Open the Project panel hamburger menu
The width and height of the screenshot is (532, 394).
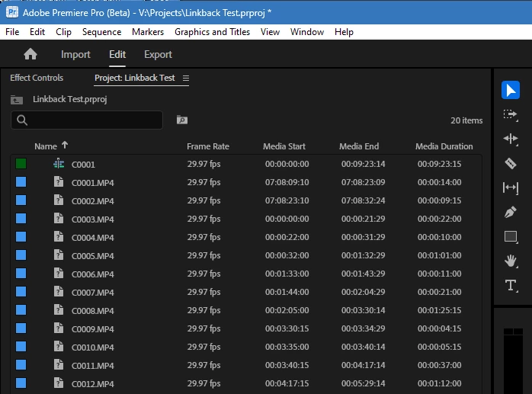185,78
